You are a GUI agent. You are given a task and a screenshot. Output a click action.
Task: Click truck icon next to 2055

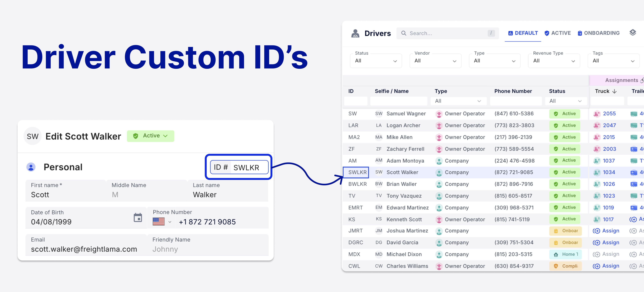597,114
